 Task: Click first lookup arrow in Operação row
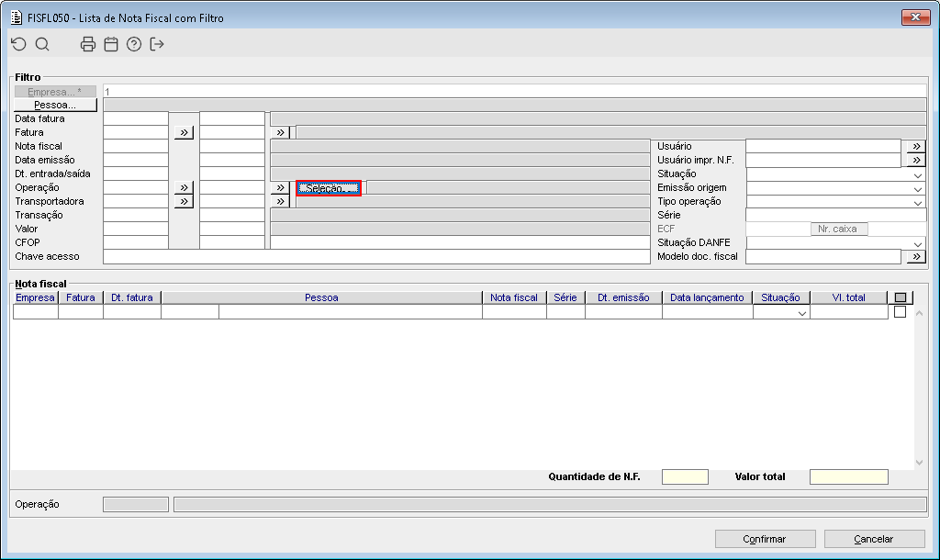coord(184,187)
